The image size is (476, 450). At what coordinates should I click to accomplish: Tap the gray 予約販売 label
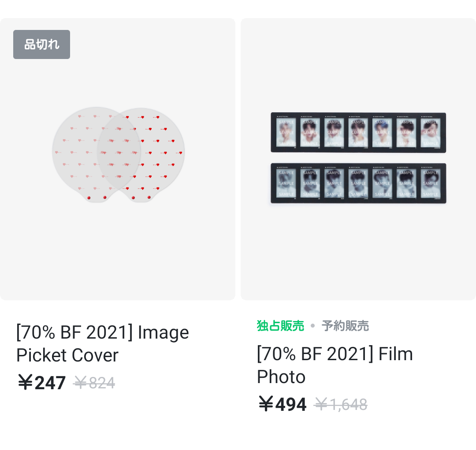pyautogui.click(x=345, y=326)
